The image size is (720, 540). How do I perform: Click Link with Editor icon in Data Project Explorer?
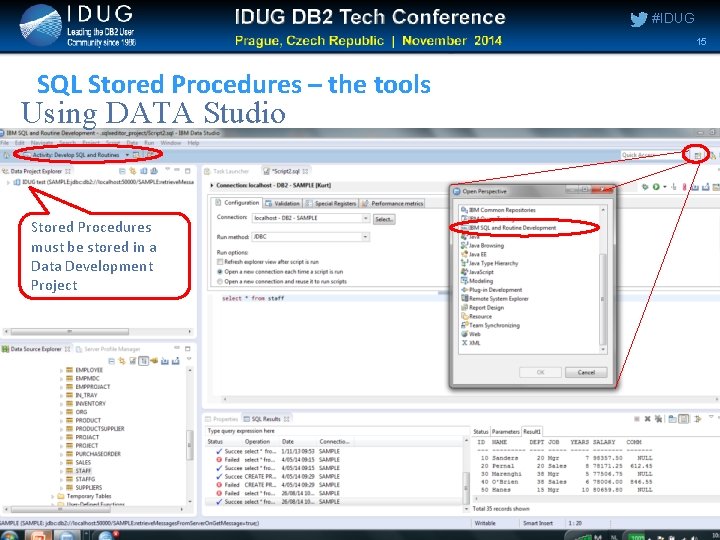click(133, 171)
